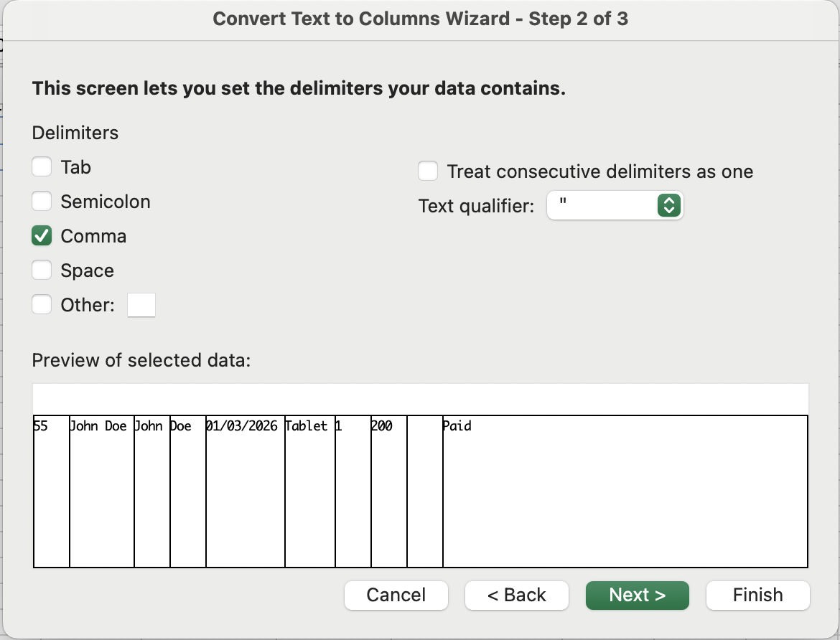Check the Semicolon delimiter option
Image resolution: width=840 pixels, height=640 pixels.
[x=42, y=202]
